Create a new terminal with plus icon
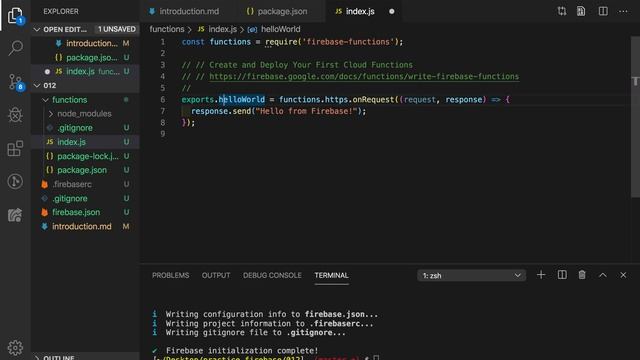This screenshot has height=360, width=640. (541, 275)
